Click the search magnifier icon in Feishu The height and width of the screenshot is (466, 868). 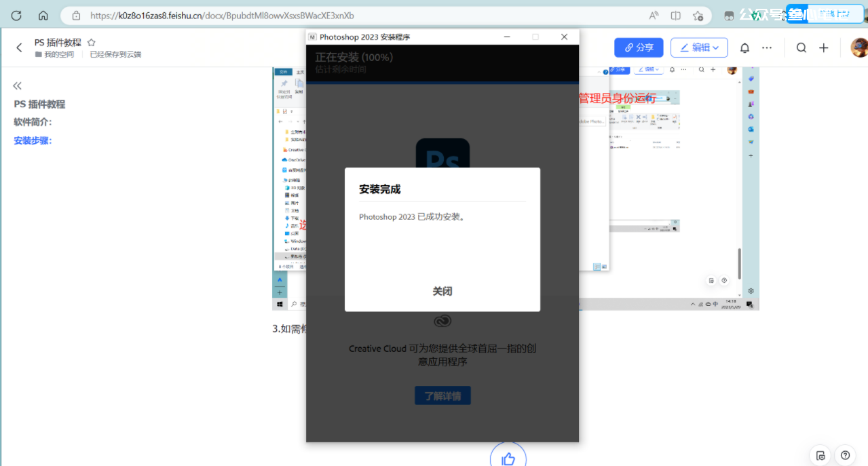pyautogui.click(x=801, y=47)
